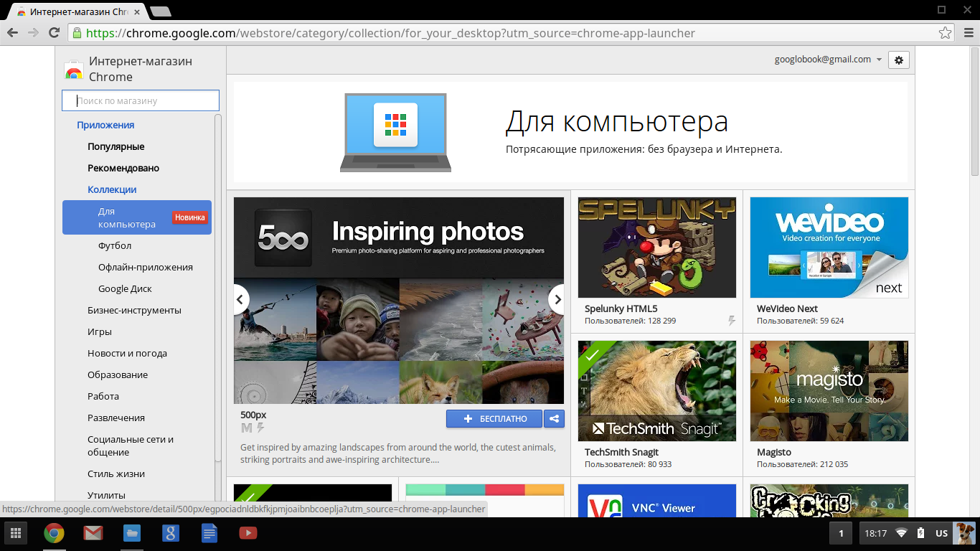980x551 pixels.
Task: Click the address bar URL
Action: point(390,33)
